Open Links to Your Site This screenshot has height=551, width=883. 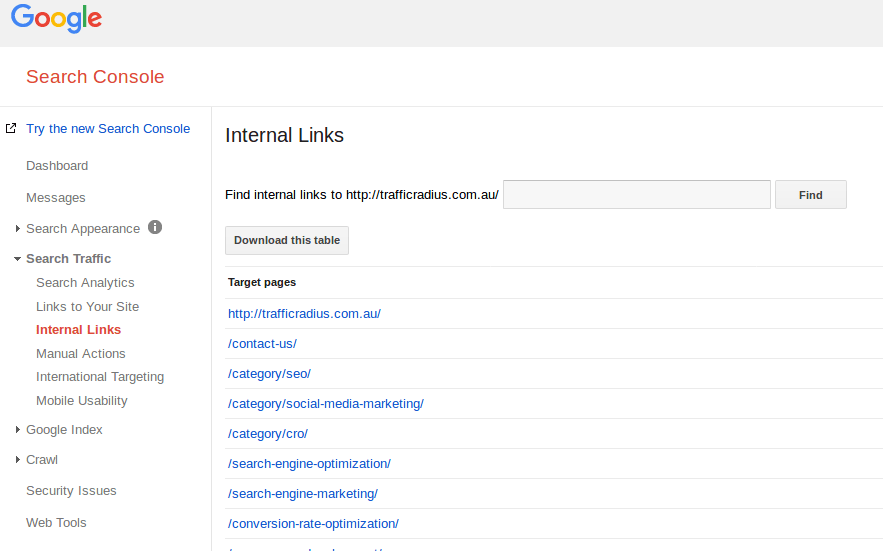[x=87, y=306]
